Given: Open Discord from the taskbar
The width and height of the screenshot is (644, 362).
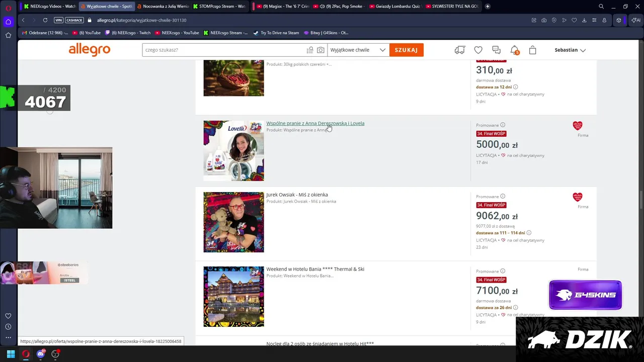Looking at the screenshot, I should (41, 354).
